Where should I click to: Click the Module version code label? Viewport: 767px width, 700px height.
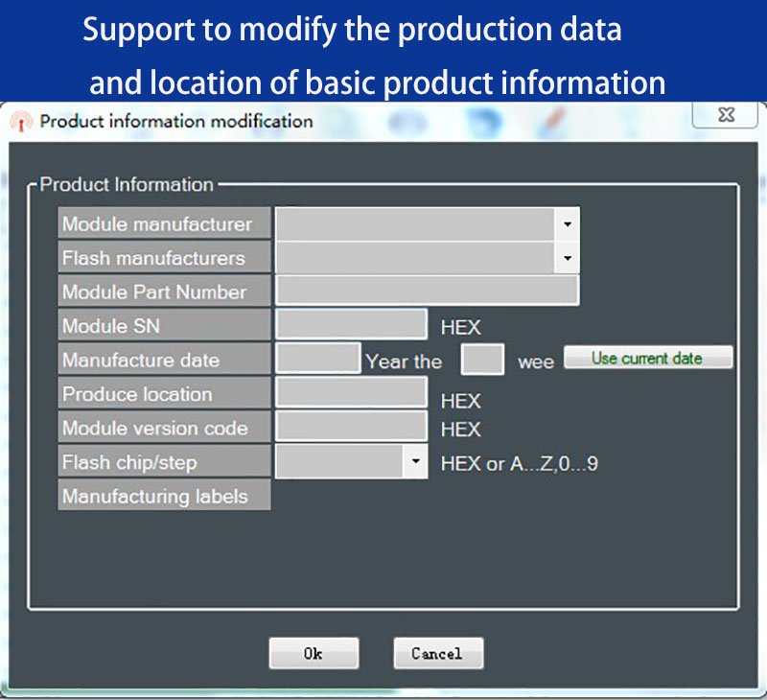coord(164,427)
